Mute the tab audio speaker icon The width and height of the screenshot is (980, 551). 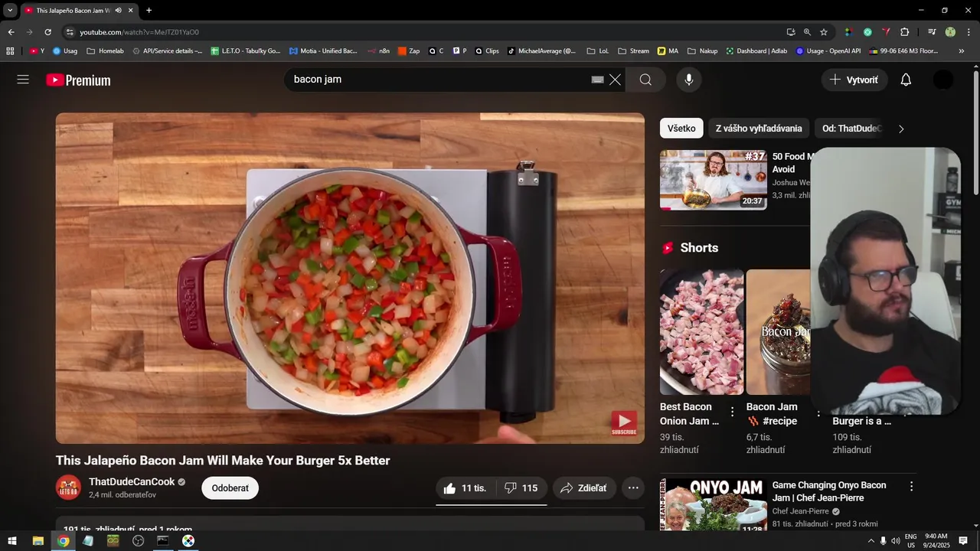point(118,11)
